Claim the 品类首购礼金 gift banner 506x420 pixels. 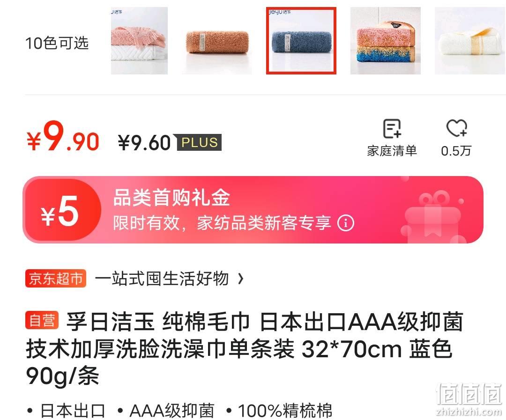coord(253,210)
